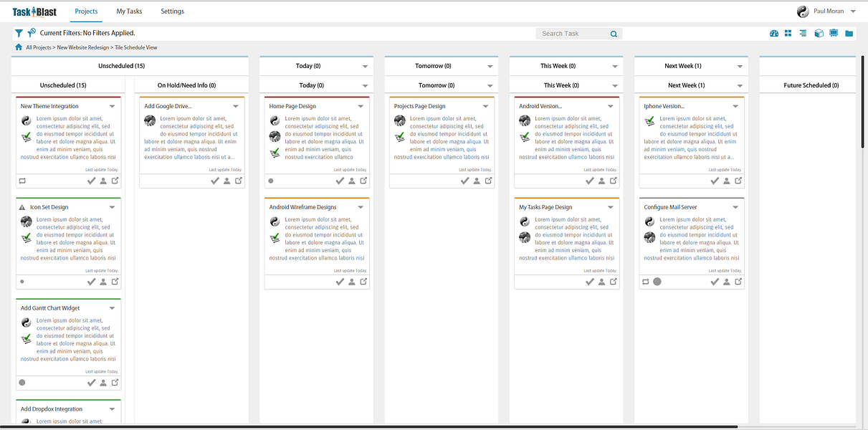The height and width of the screenshot is (430, 868).
Task: Click the warning triangle on Icon Set Design
Action: pos(22,207)
